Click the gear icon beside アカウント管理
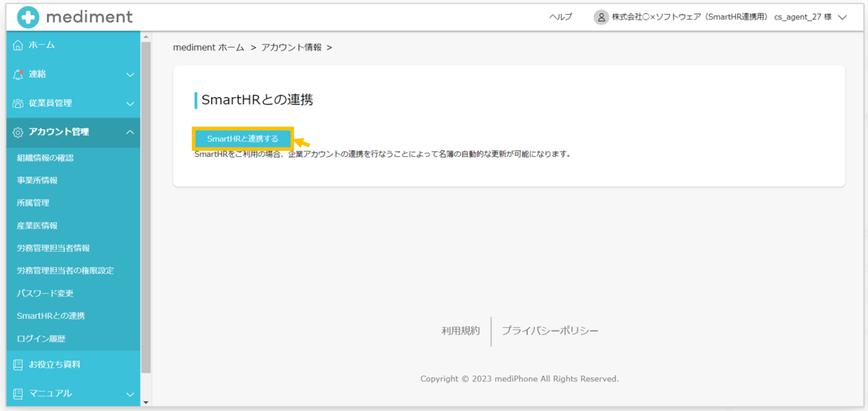This screenshot has width=868, height=411. click(18, 132)
